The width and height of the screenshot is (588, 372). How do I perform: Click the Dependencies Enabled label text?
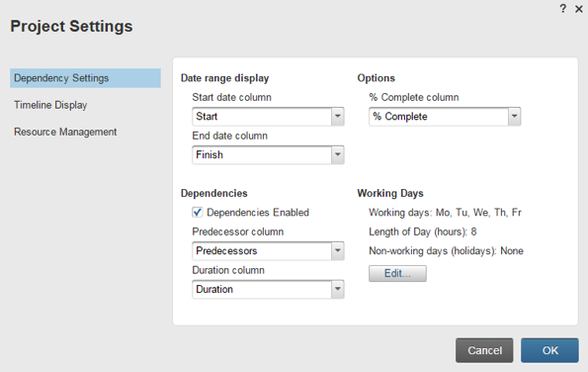(258, 213)
